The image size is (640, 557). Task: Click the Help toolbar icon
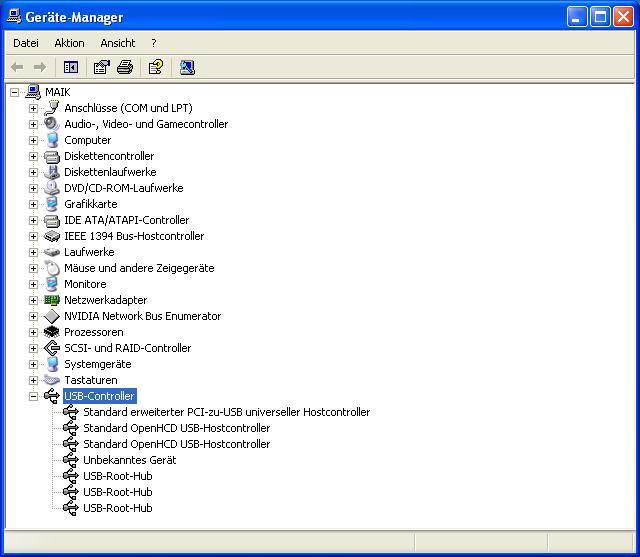[x=156, y=67]
